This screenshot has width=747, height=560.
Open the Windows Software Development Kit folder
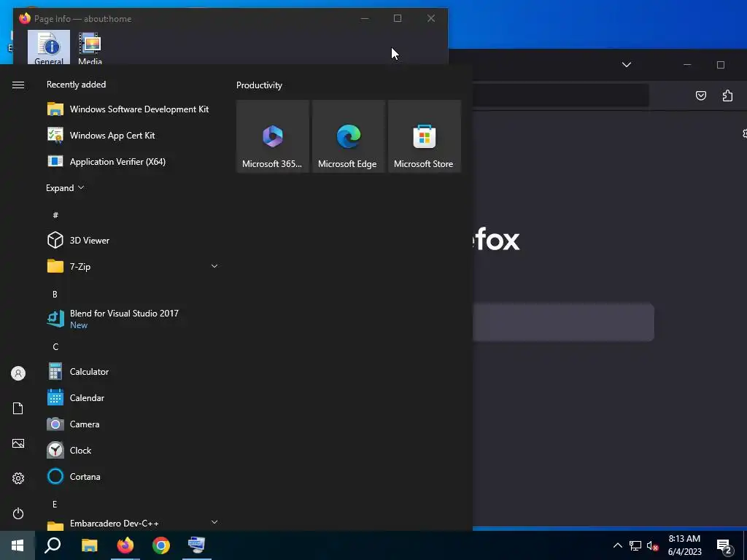coord(133,109)
